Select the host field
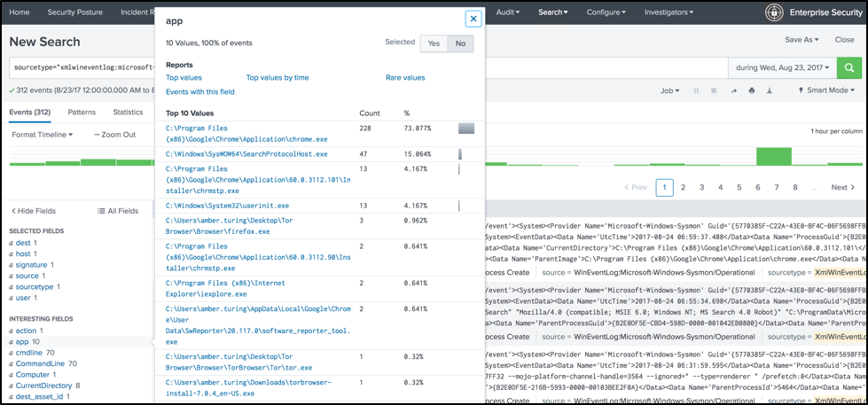 24,253
